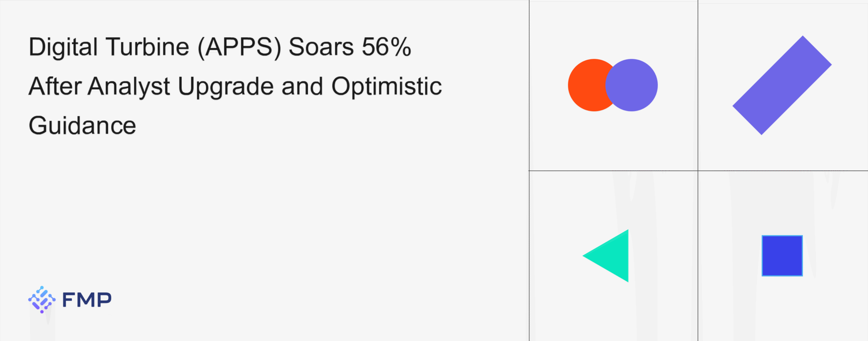Click the word "and" in the headline

coord(302,86)
